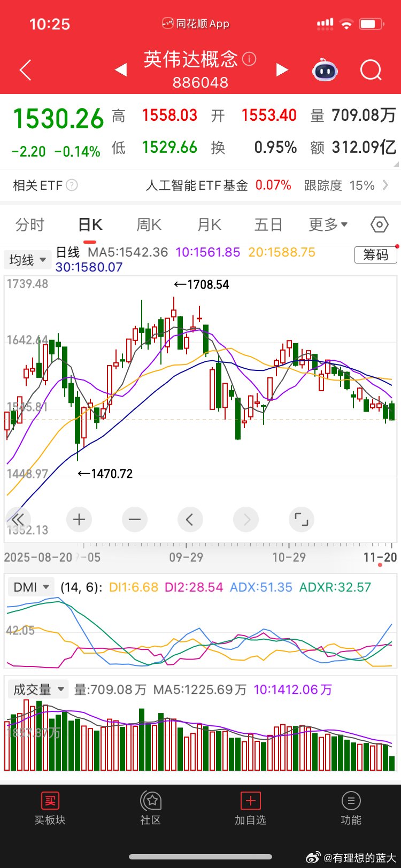Move chart left with the chevron button

pos(190,519)
